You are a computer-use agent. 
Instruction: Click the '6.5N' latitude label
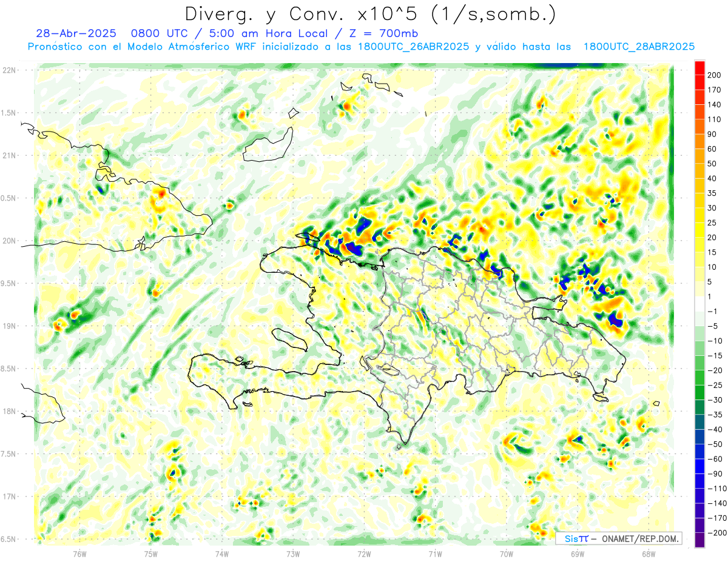coord(8,539)
